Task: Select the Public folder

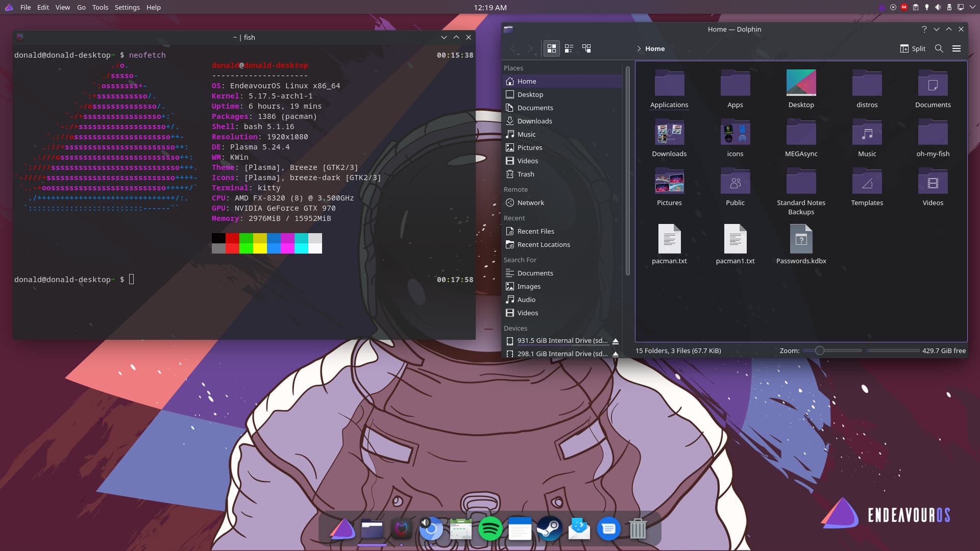Action: point(735,187)
